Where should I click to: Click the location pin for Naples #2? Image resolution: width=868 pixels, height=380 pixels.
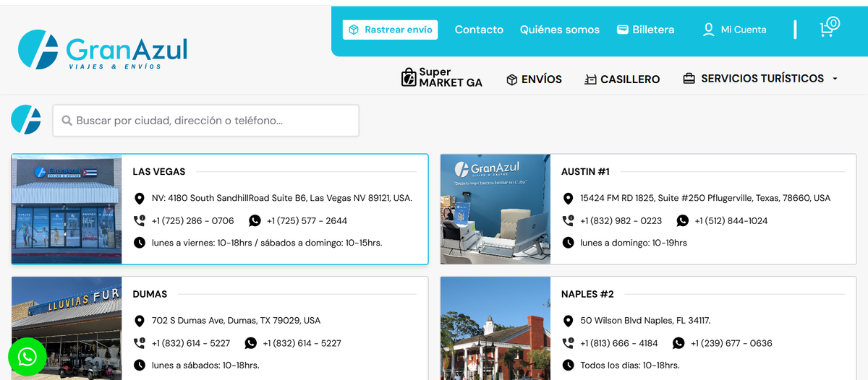point(568,321)
